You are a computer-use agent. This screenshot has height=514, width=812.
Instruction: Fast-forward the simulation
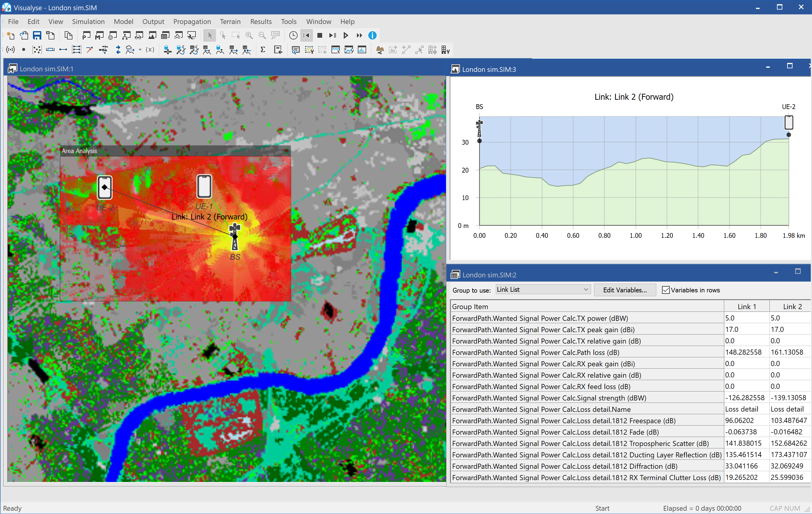(x=359, y=35)
